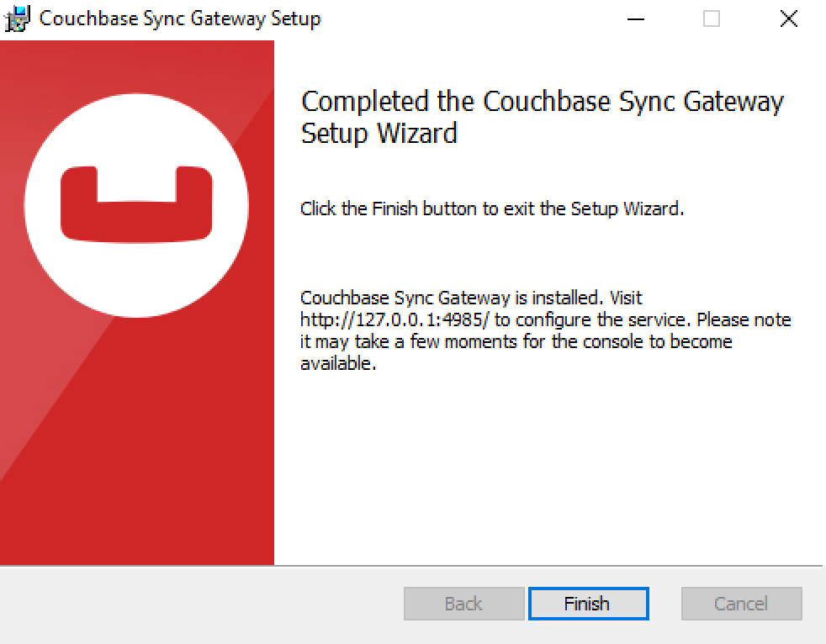Click the grey footer area left of Back
The height and width of the screenshot is (644, 826).
click(x=202, y=604)
